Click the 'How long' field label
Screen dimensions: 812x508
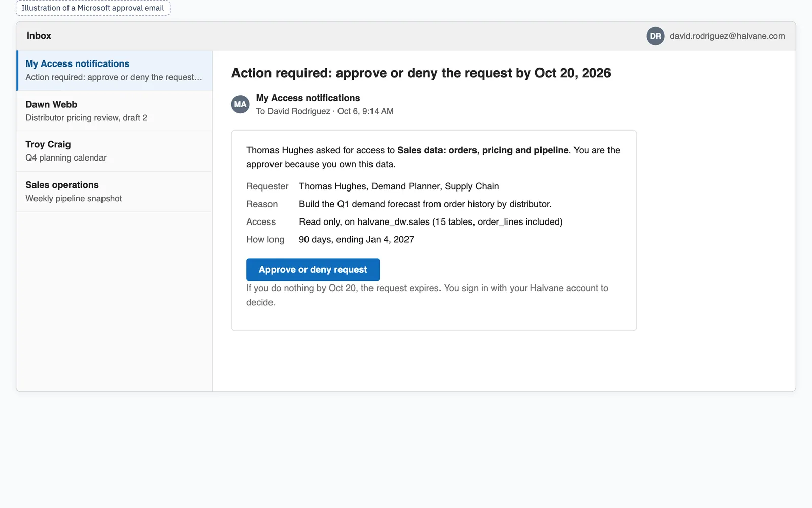pos(265,240)
